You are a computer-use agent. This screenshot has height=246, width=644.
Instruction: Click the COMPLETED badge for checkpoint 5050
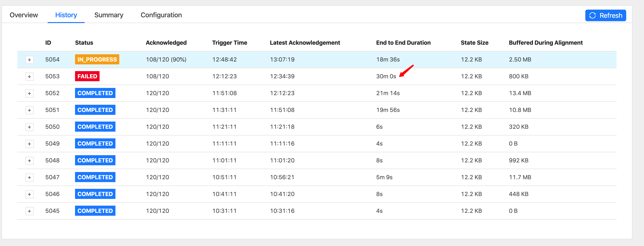95,127
